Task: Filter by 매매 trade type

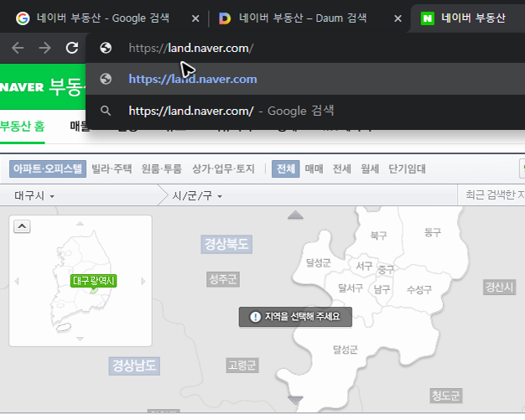Action: 314,169
